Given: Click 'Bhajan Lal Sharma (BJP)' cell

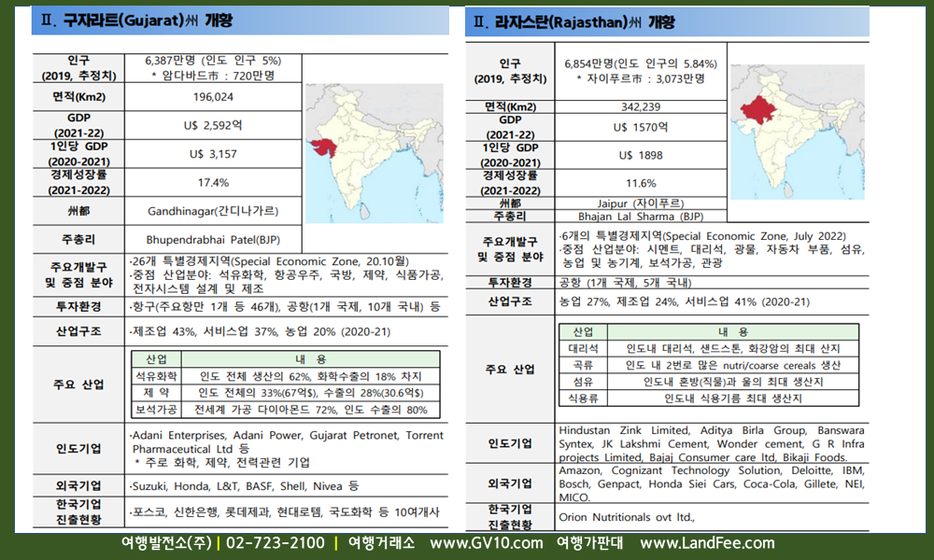Looking at the screenshot, I should click(641, 217).
